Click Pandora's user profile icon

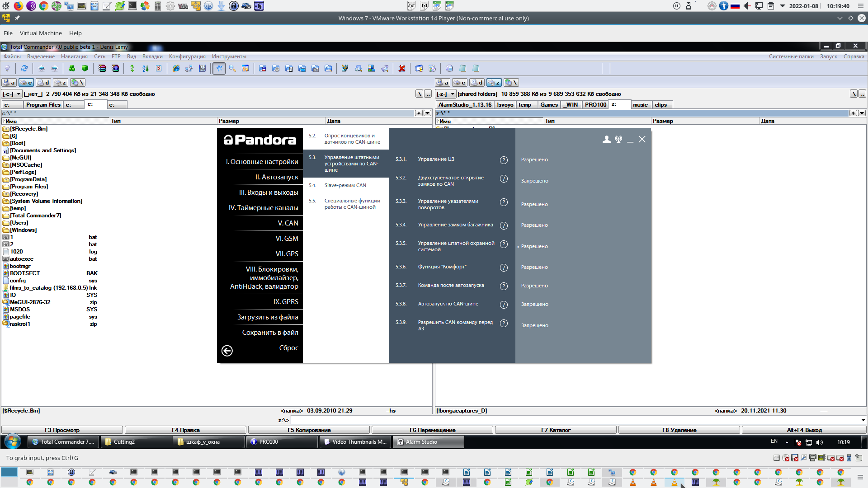tap(606, 139)
